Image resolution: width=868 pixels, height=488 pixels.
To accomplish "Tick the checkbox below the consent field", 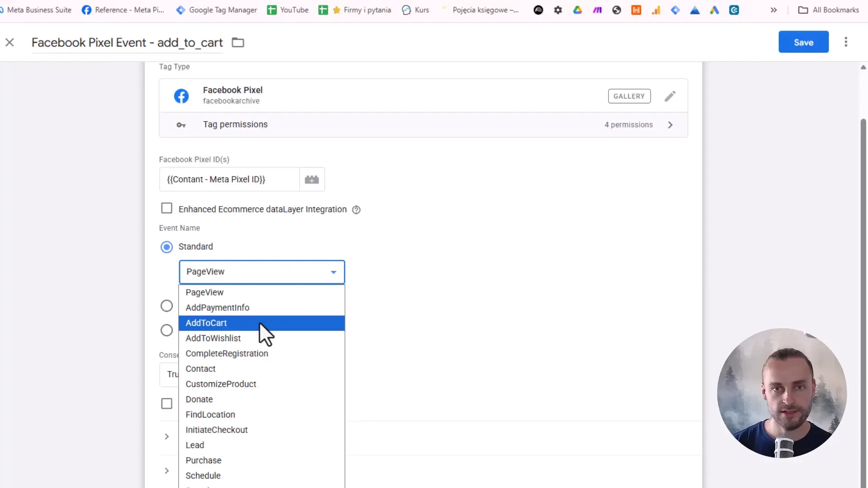I will (167, 404).
